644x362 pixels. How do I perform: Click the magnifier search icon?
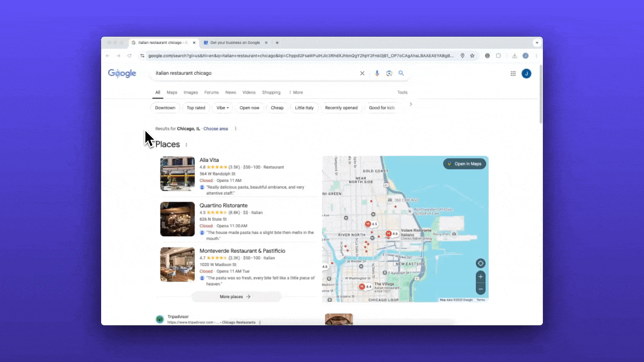pos(401,73)
